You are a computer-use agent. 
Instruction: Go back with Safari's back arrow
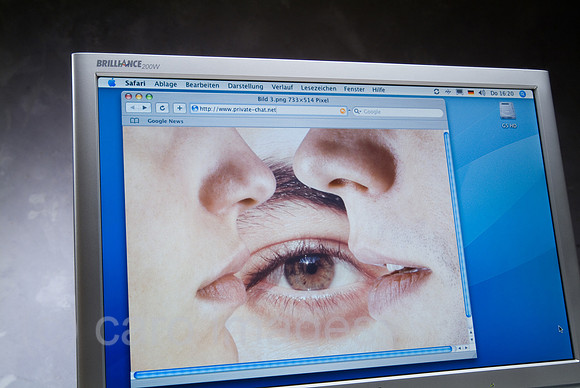(132, 107)
